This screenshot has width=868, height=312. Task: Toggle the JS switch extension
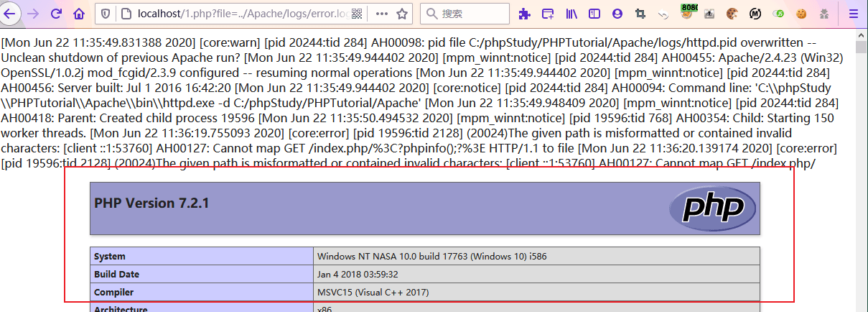pos(778,14)
